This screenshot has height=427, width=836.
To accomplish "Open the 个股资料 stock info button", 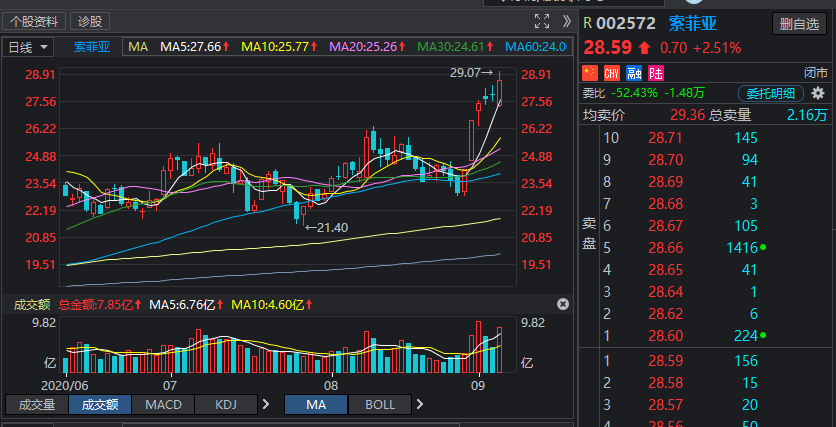I will [x=35, y=21].
